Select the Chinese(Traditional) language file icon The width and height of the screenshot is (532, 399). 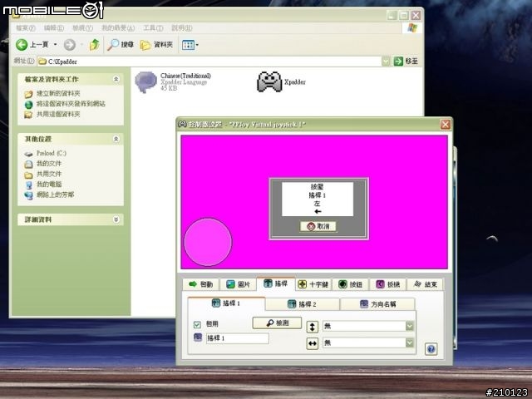[x=146, y=81]
